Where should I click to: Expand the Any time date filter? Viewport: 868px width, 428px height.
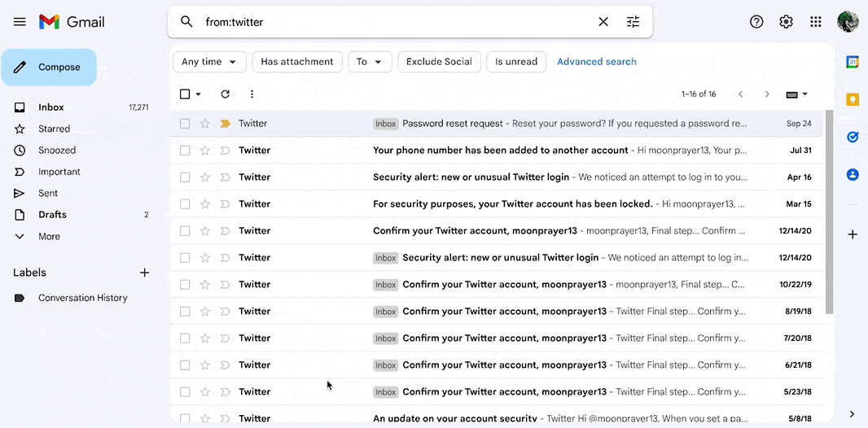coord(209,62)
